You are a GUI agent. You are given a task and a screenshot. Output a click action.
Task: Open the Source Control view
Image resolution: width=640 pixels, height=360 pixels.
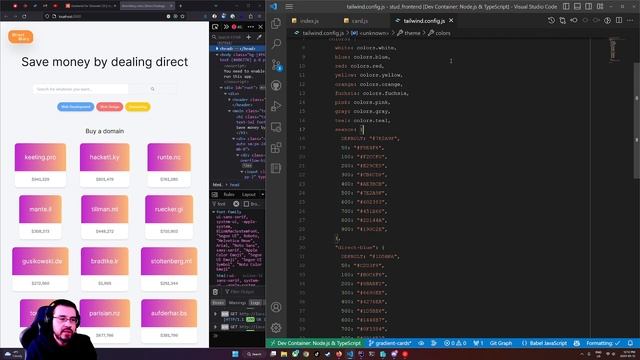(276, 64)
